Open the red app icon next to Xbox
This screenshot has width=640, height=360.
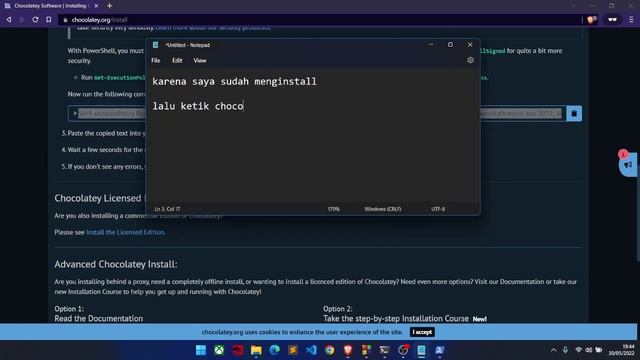(238, 350)
